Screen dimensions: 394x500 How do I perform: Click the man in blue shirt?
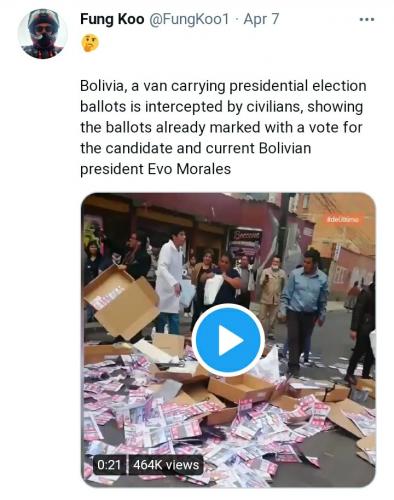tap(303, 310)
